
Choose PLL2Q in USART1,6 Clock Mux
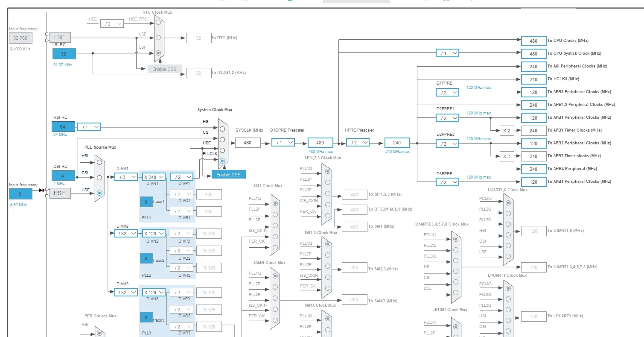point(508,213)
